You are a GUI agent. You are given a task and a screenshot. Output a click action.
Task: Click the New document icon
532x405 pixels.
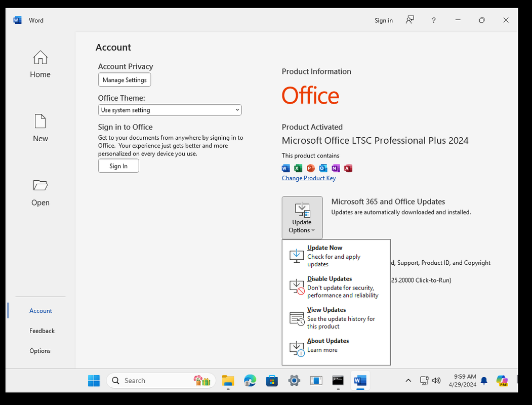(x=40, y=121)
